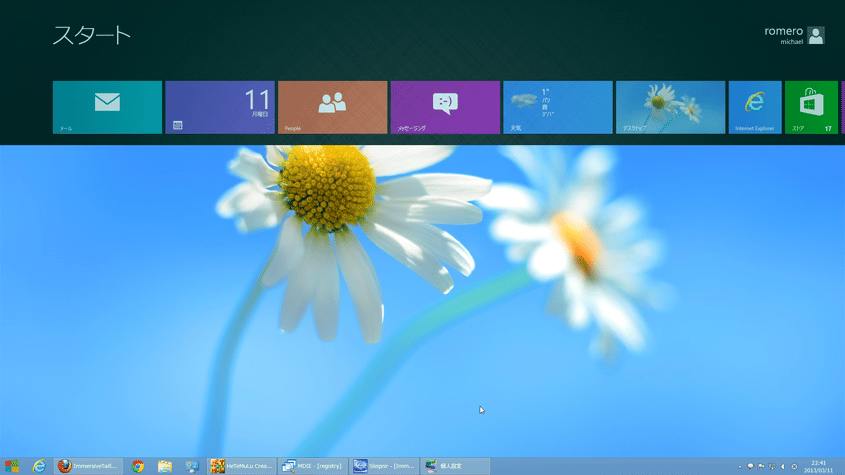This screenshot has height=475, width=845.
Task: Open the Weather (天気) tile
Action: 558,107
